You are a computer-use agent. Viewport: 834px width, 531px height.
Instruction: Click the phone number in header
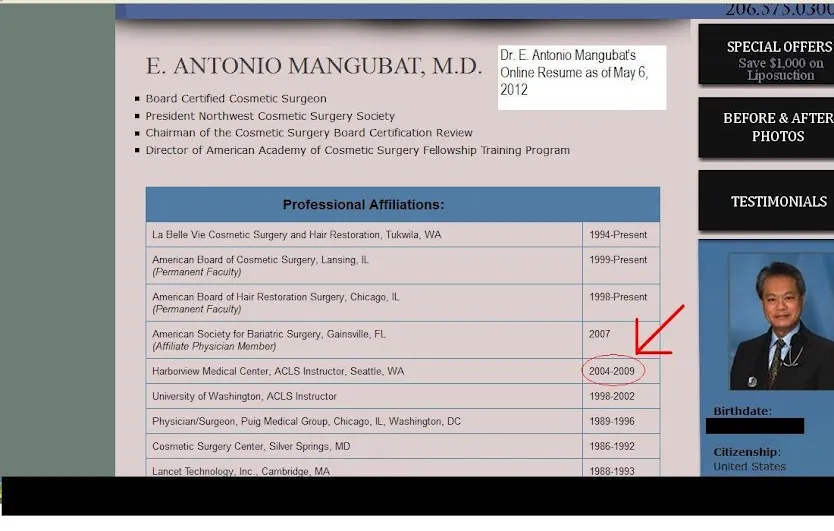tap(779, 9)
